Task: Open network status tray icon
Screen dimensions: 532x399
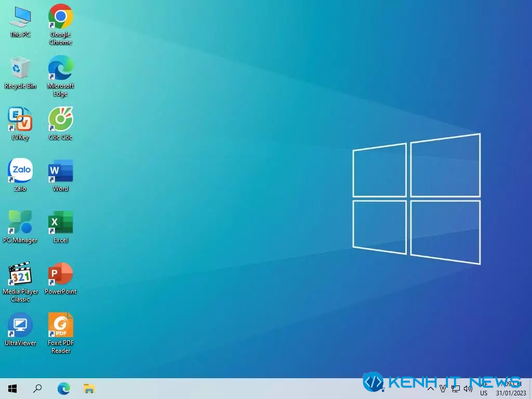Action: pos(455,389)
